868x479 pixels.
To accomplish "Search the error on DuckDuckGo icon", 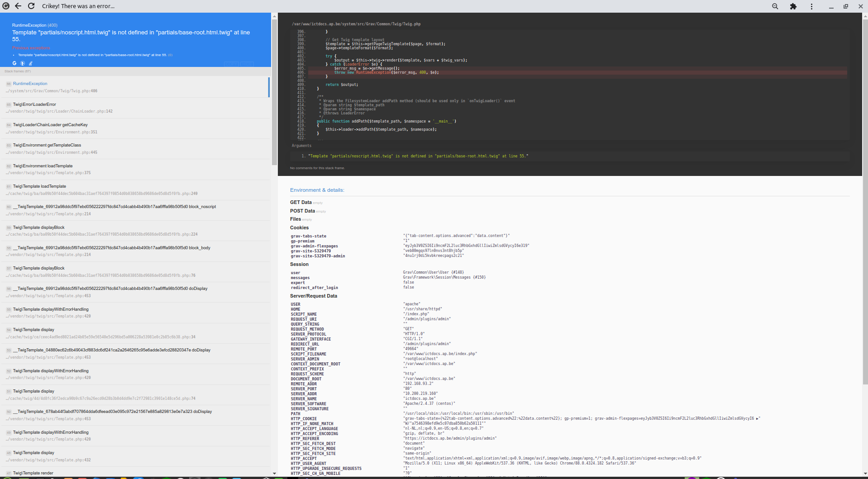I will (x=22, y=63).
